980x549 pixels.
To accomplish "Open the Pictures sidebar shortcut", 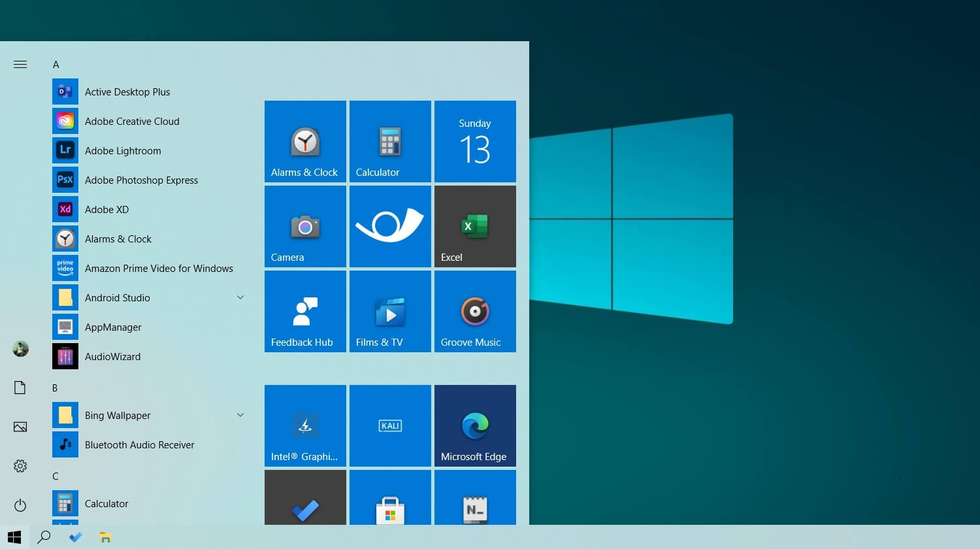I will point(20,427).
